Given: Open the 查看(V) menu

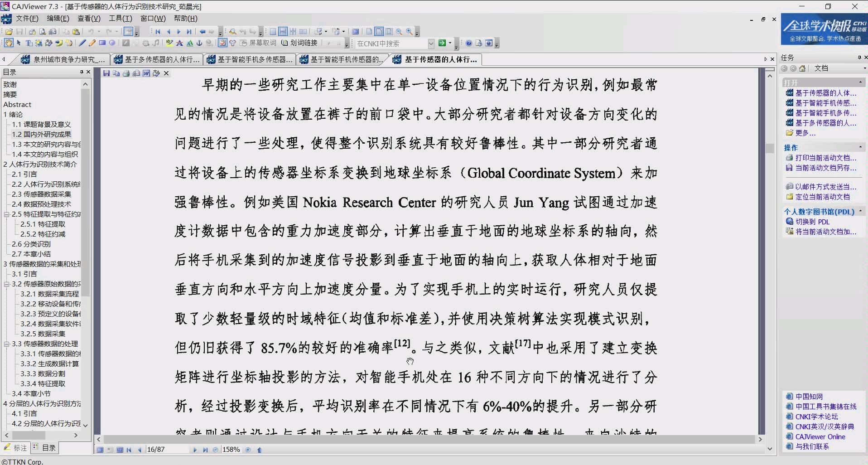Looking at the screenshot, I should tap(88, 19).
